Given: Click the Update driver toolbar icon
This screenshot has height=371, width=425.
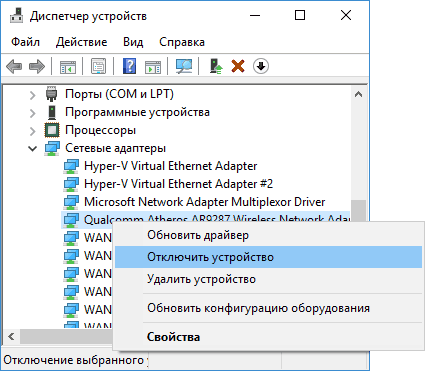Looking at the screenshot, I should coord(216,66).
